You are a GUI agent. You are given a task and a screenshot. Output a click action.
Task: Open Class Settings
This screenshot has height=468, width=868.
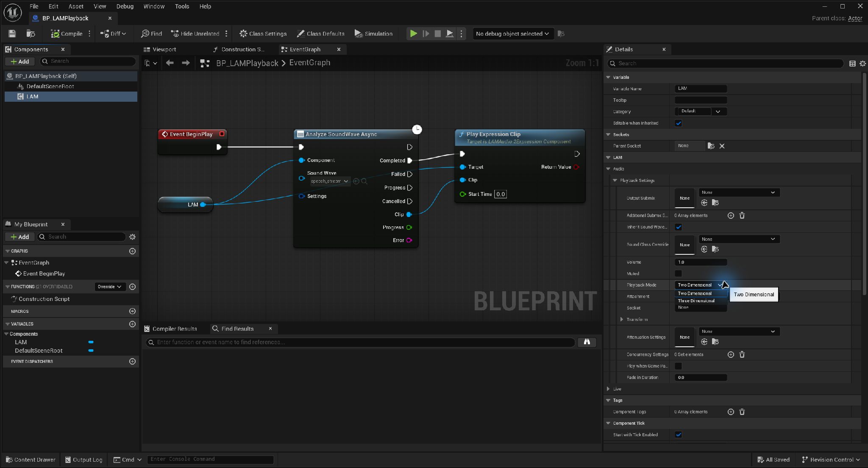point(263,33)
